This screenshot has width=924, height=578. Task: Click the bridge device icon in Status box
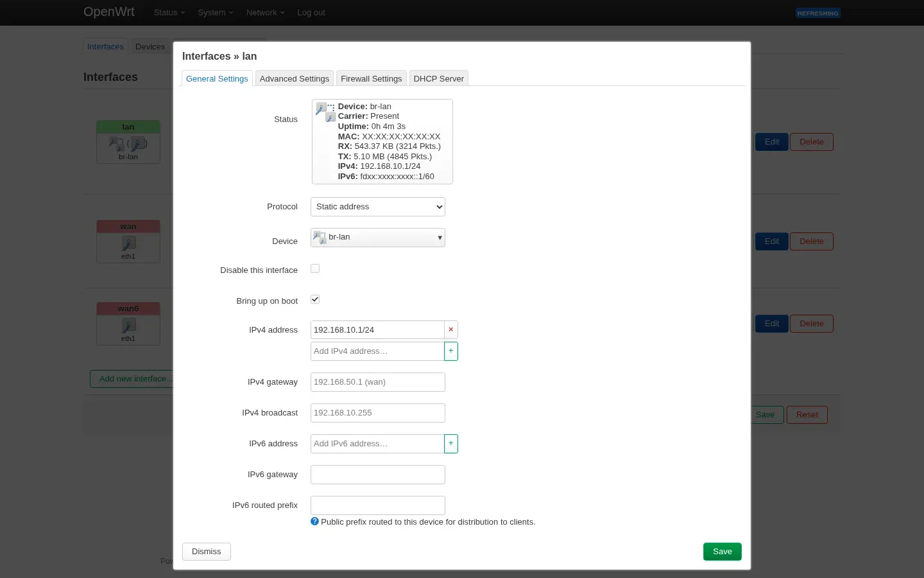(x=325, y=112)
